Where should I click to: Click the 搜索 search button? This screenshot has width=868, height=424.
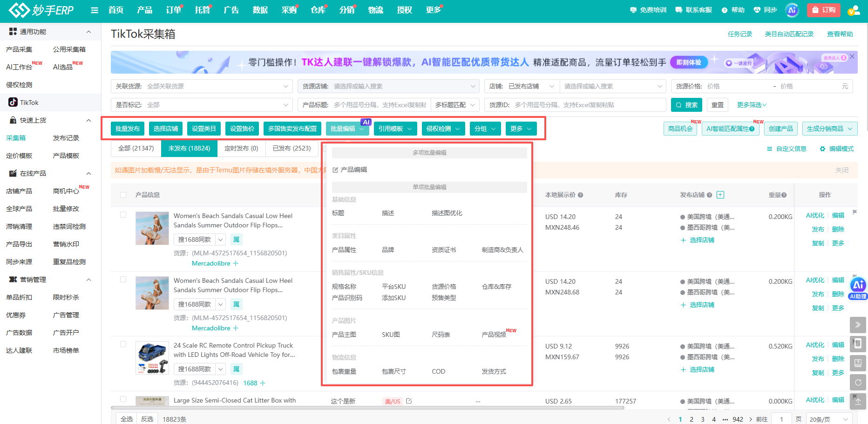point(687,105)
